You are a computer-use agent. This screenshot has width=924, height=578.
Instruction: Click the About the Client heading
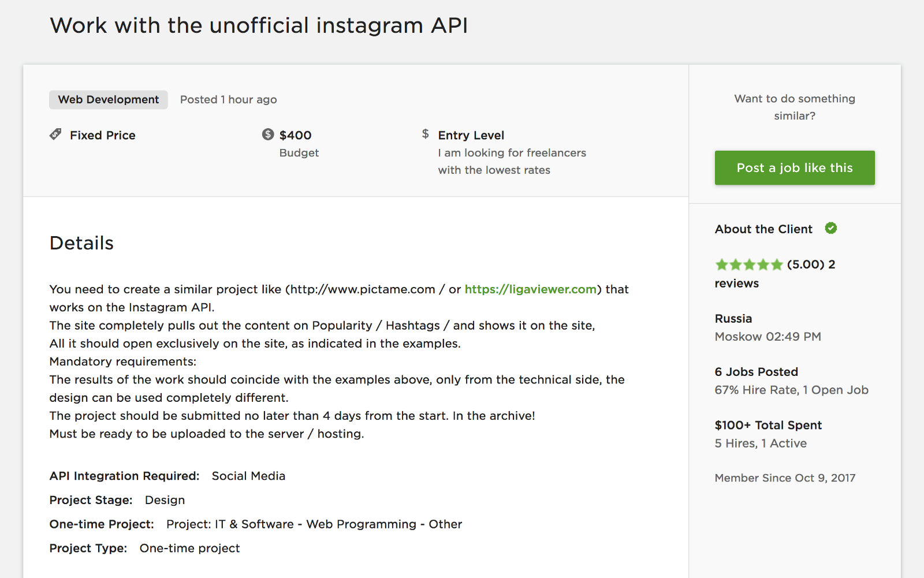[x=763, y=229]
